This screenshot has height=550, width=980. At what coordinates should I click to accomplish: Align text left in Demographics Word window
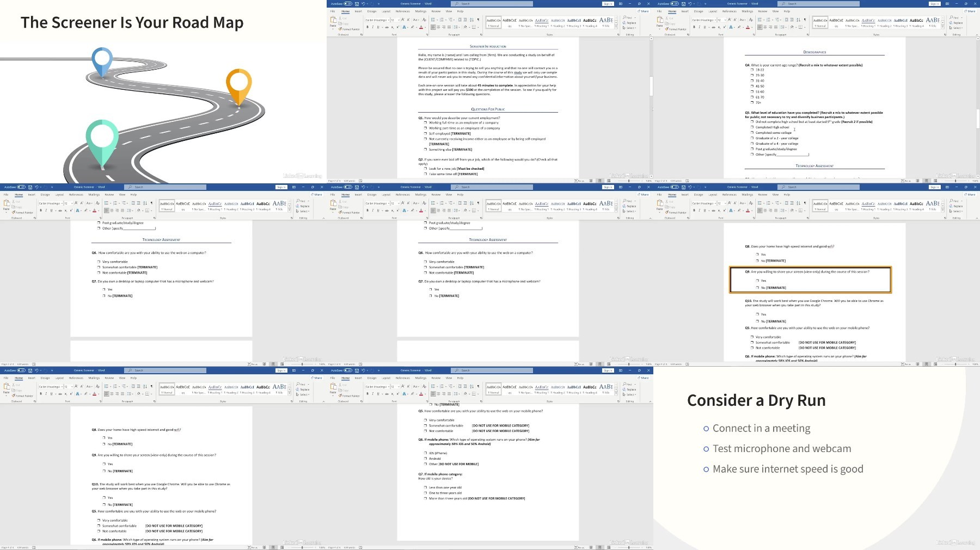point(759,27)
